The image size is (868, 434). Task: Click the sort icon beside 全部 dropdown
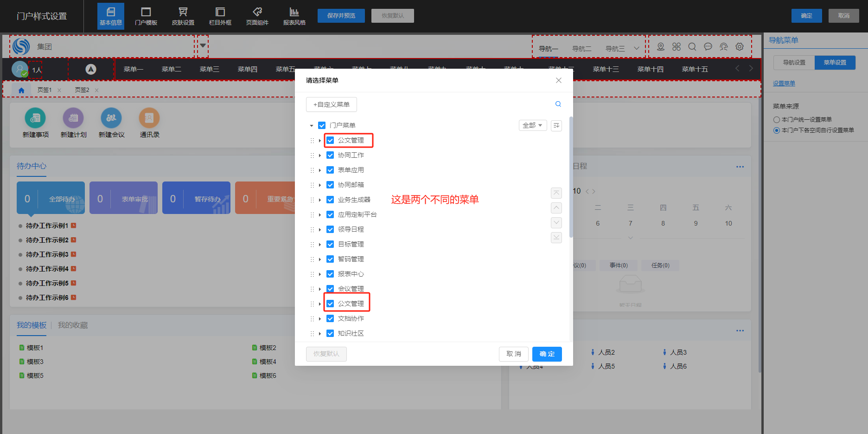556,125
